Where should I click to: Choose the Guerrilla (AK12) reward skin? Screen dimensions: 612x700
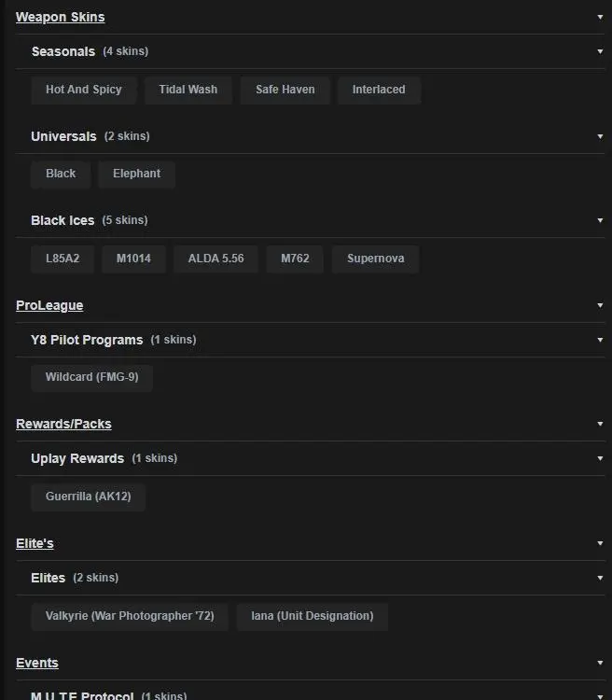point(88,497)
